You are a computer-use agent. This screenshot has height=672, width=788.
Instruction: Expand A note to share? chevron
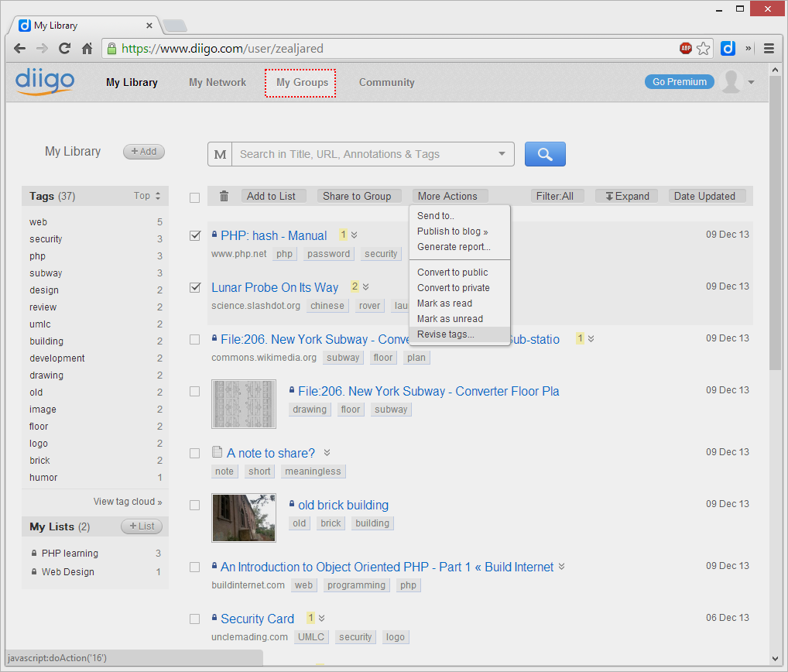327,452
